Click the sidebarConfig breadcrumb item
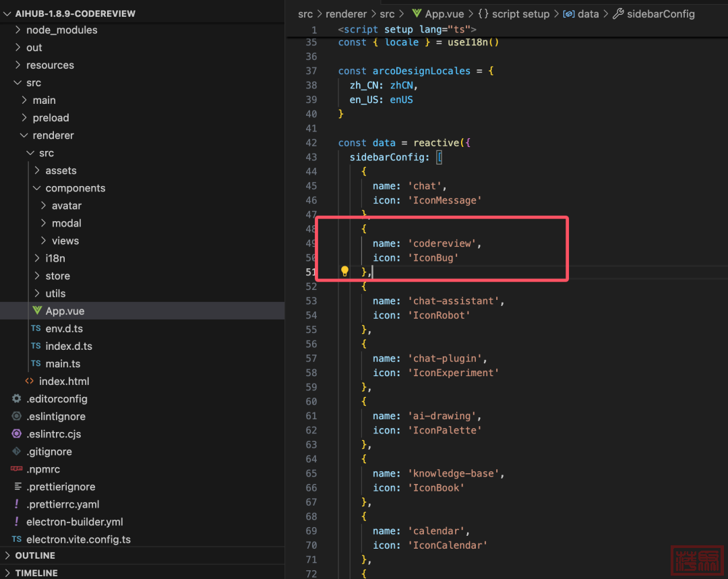The image size is (728, 579). (x=660, y=13)
